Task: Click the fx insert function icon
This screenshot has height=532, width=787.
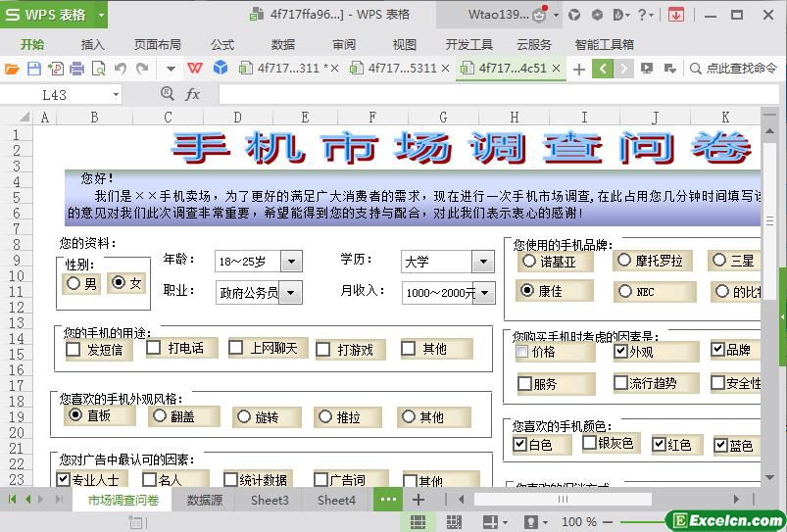Action: pyautogui.click(x=193, y=94)
